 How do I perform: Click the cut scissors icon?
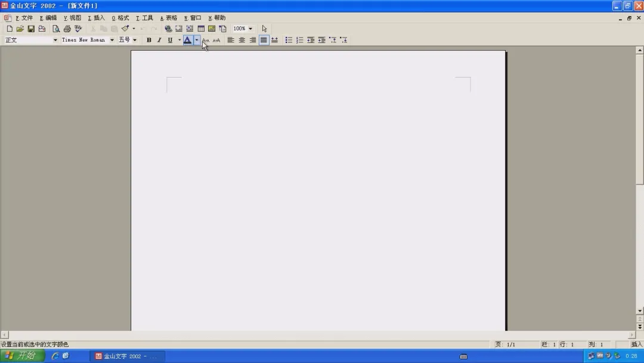pyautogui.click(x=93, y=29)
